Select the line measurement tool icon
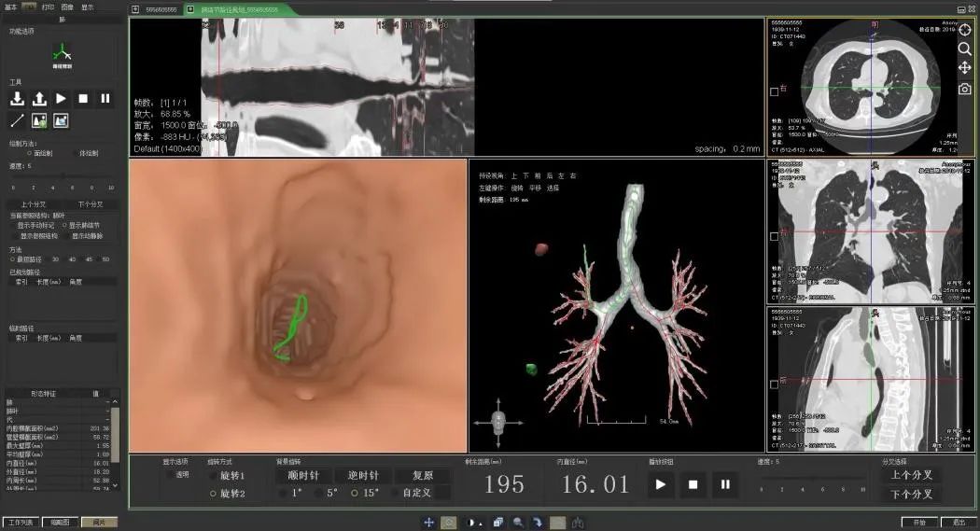 point(18,120)
